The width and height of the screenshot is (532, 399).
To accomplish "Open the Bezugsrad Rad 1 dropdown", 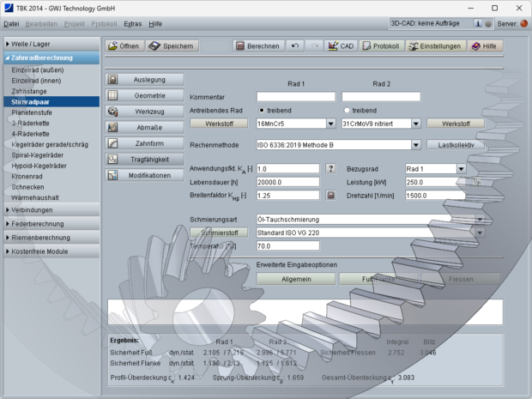I will coord(462,169).
